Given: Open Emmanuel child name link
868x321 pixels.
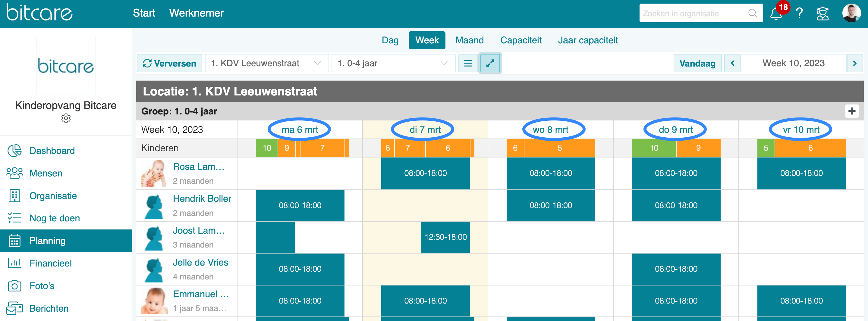Looking at the screenshot, I should tap(201, 294).
